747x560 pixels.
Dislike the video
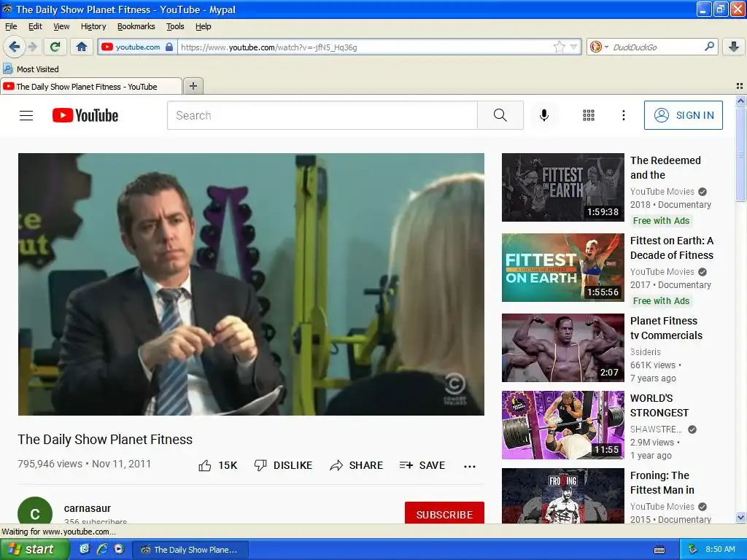[283, 465]
